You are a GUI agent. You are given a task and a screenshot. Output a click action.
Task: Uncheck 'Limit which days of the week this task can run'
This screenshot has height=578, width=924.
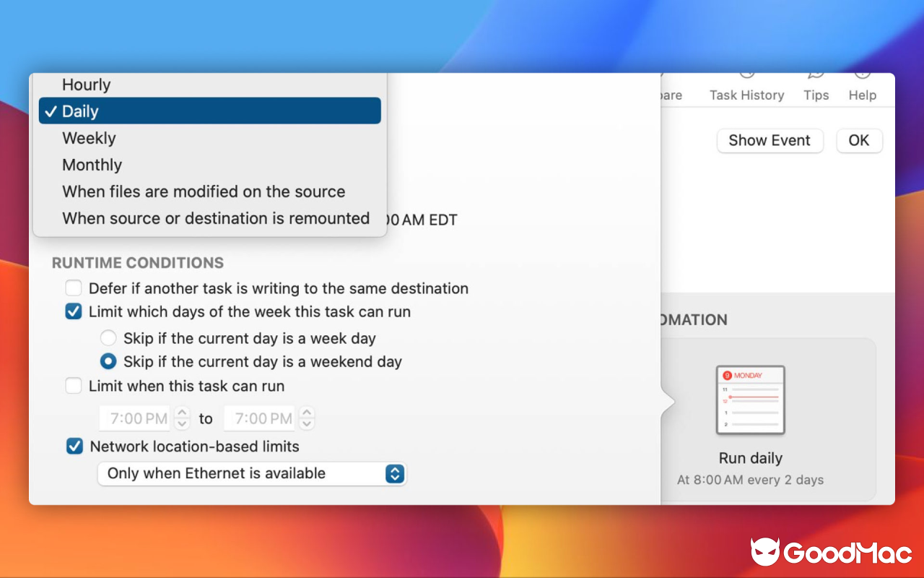point(73,311)
